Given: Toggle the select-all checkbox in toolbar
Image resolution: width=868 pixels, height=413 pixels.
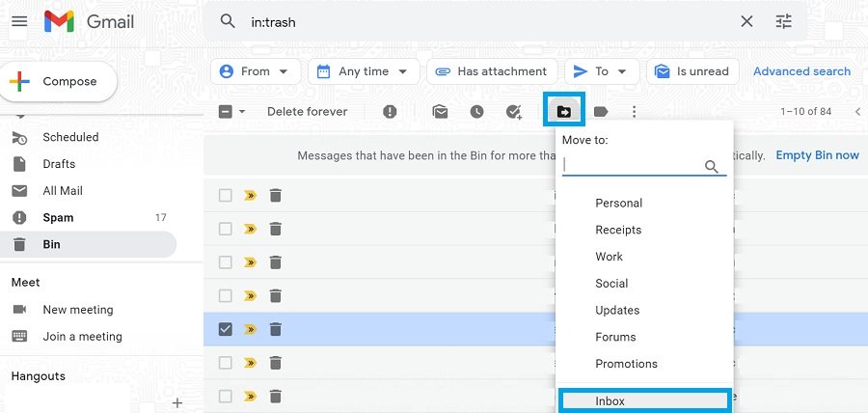Looking at the screenshot, I should [226, 112].
